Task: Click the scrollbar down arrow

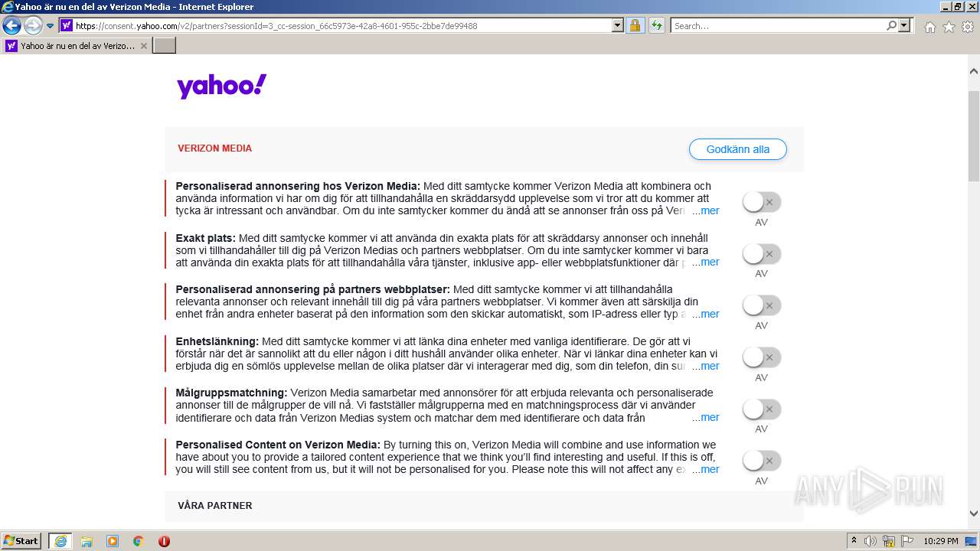Action: click(x=973, y=514)
